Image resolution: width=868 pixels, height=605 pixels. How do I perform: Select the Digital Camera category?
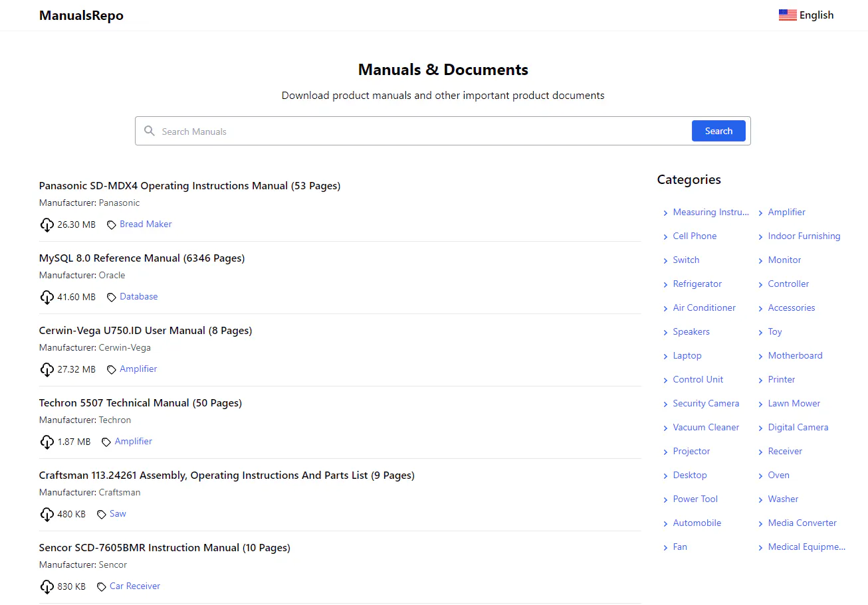[x=798, y=427]
